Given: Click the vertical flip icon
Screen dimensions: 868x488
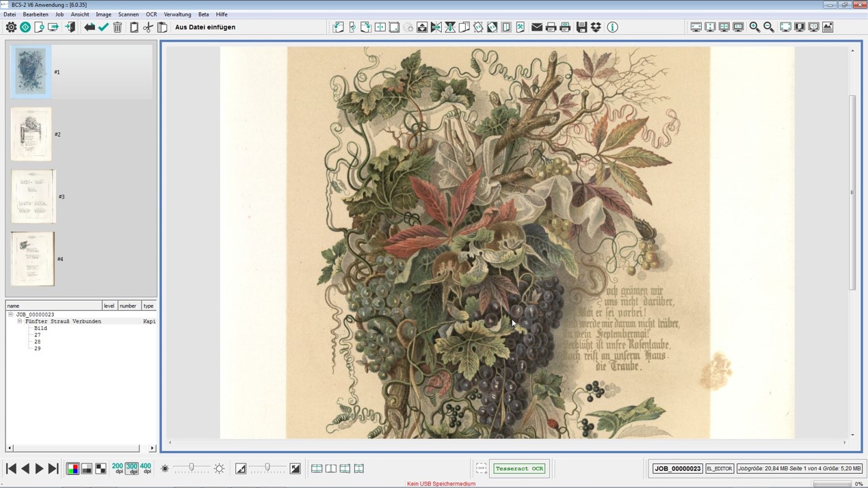Looking at the screenshot, I should coord(450,27).
